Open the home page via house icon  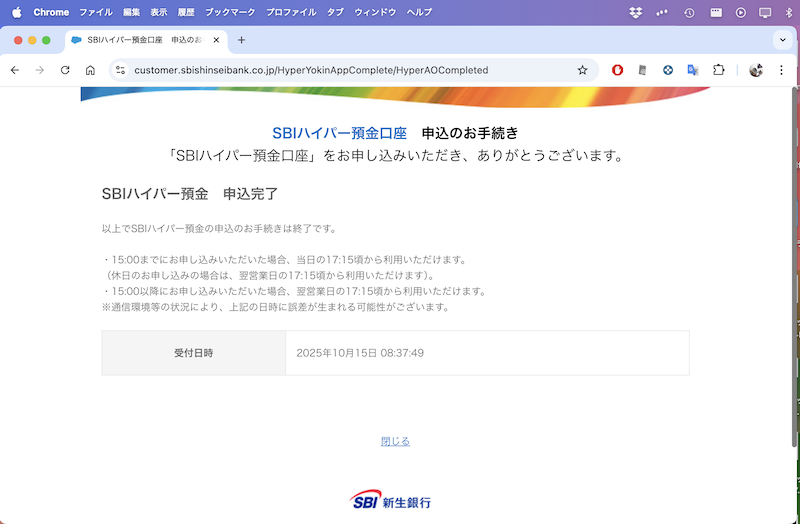click(x=90, y=70)
